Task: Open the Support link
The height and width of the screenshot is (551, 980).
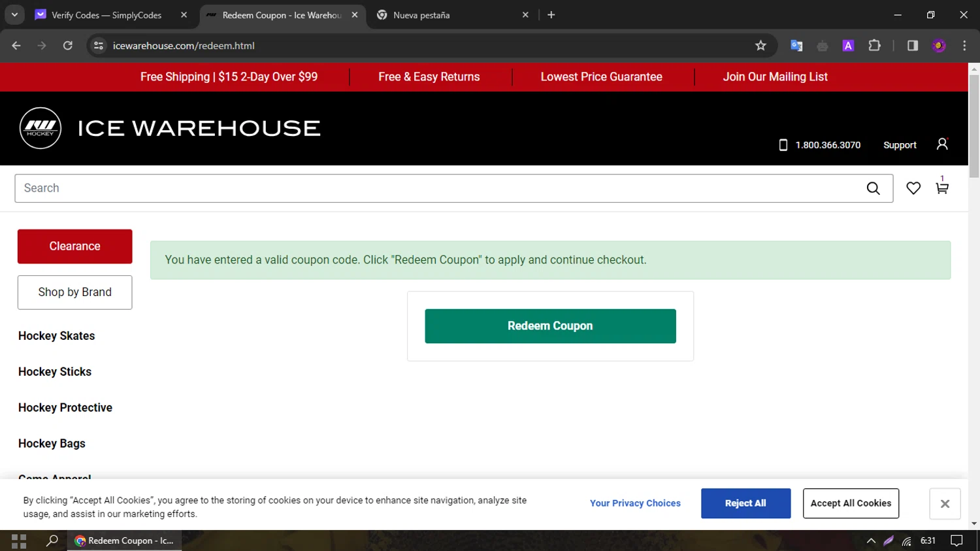Action: (900, 145)
